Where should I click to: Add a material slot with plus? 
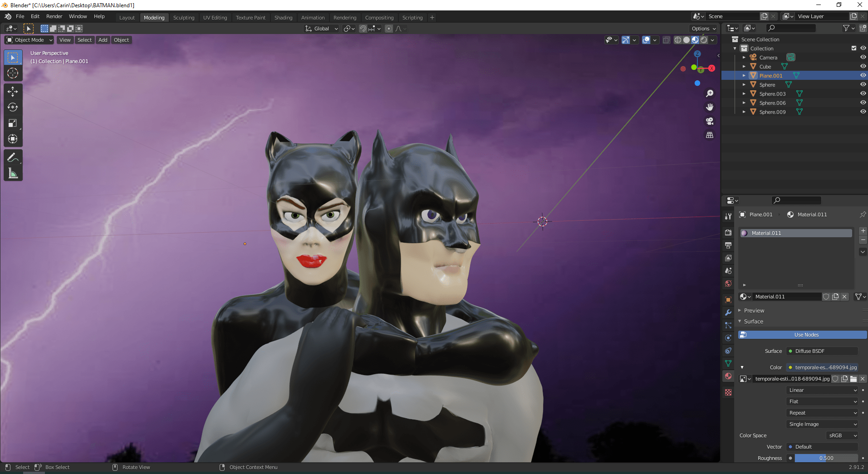click(863, 231)
